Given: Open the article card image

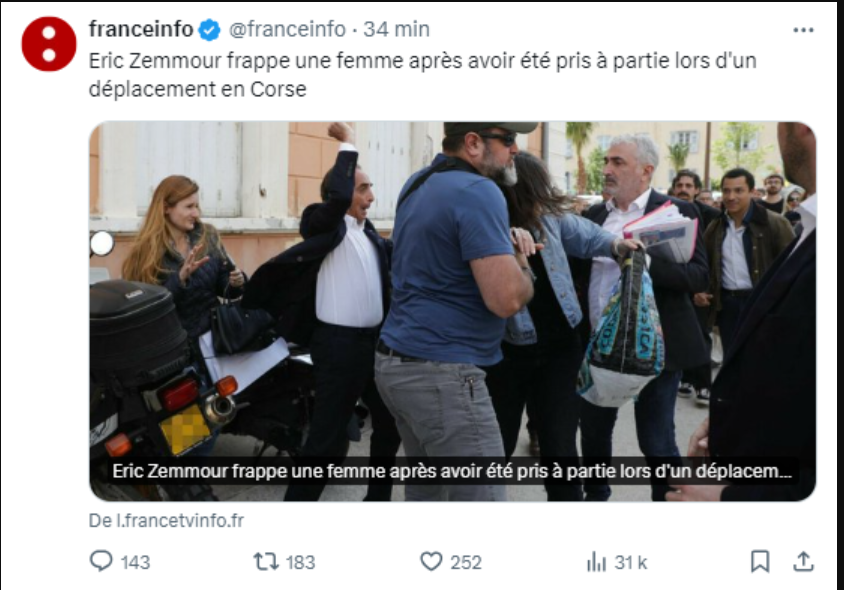Looking at the screenshot, I should (452, 311).
